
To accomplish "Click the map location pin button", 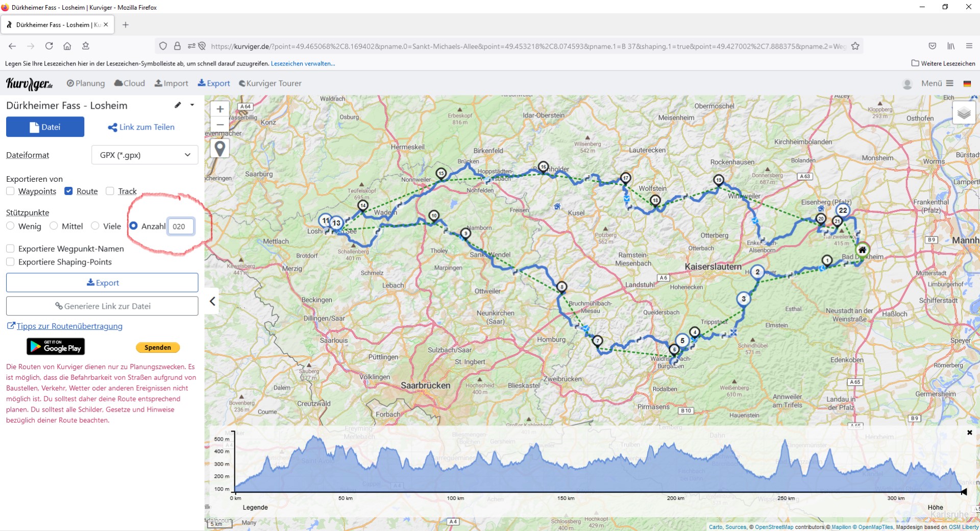I will 220,149.
